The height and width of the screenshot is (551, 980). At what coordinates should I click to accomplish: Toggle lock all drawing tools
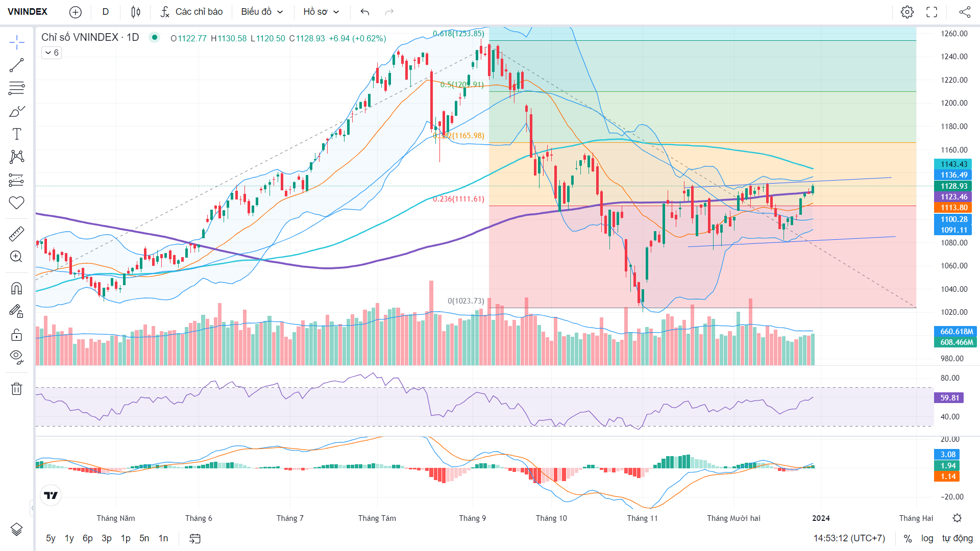click(16, 335)
